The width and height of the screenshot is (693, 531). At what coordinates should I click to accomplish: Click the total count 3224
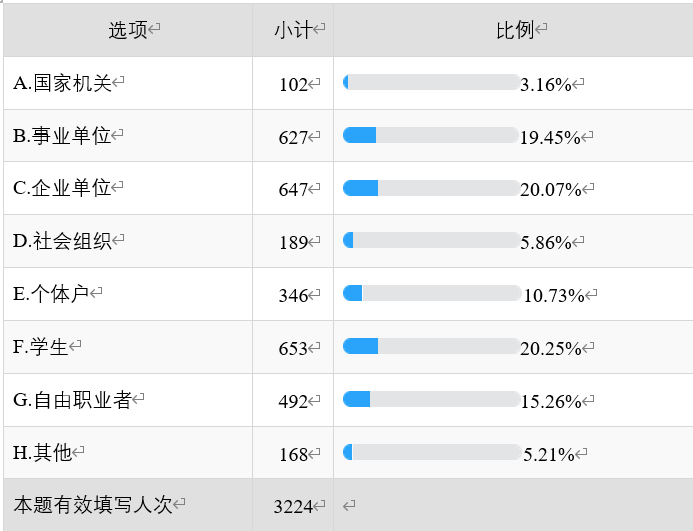293,507
